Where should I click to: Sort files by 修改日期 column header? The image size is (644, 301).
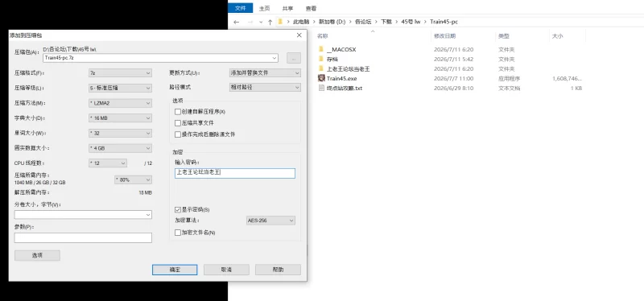pos(444,36)
